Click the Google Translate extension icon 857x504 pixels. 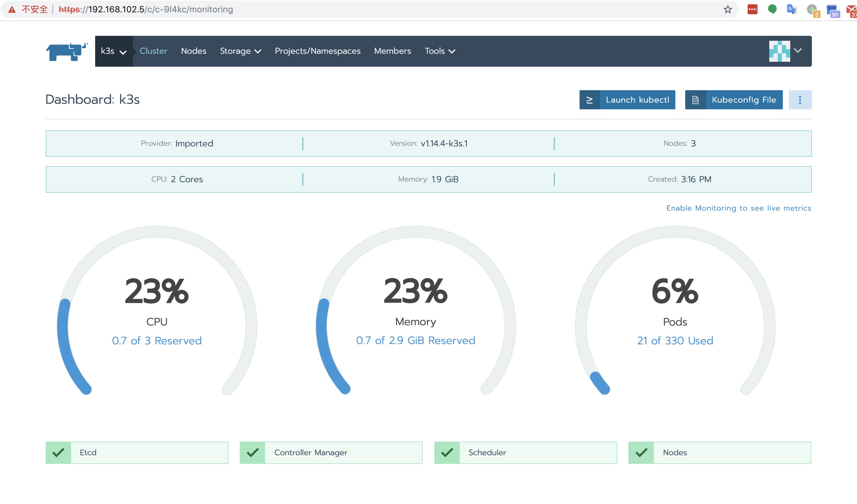(792, 10)
